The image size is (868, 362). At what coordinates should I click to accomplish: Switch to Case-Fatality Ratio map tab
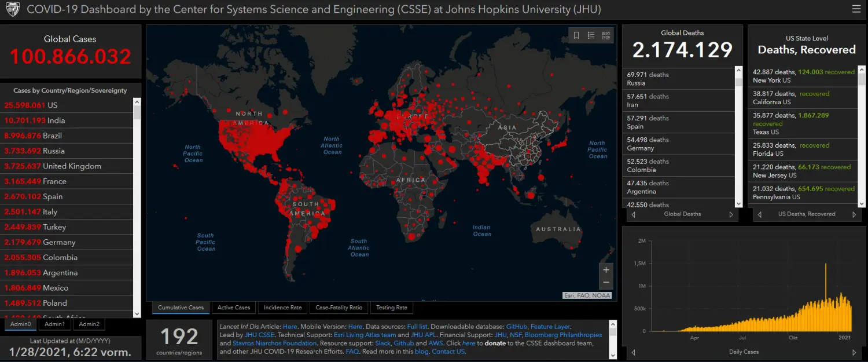(x=339, y=308)
